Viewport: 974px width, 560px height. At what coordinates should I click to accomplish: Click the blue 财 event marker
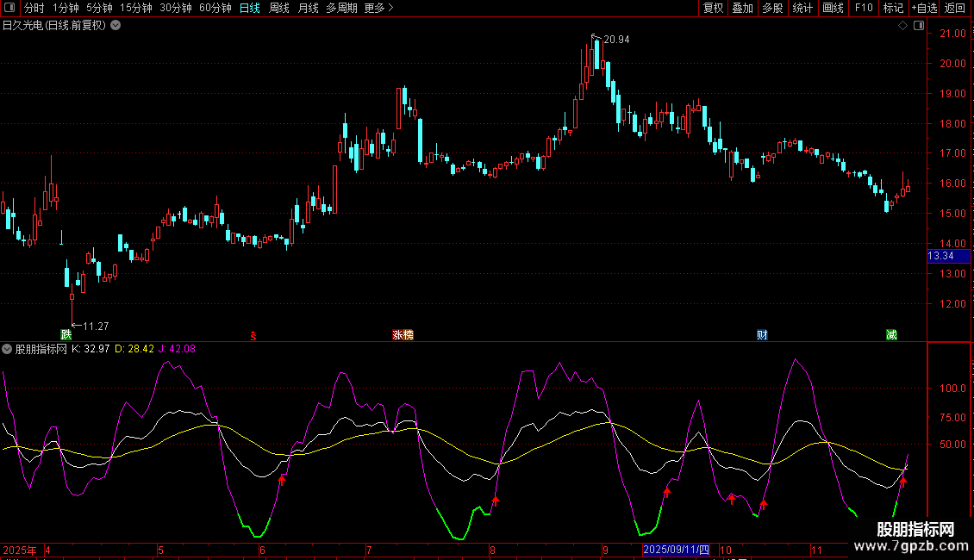click(x=762, y=334)
